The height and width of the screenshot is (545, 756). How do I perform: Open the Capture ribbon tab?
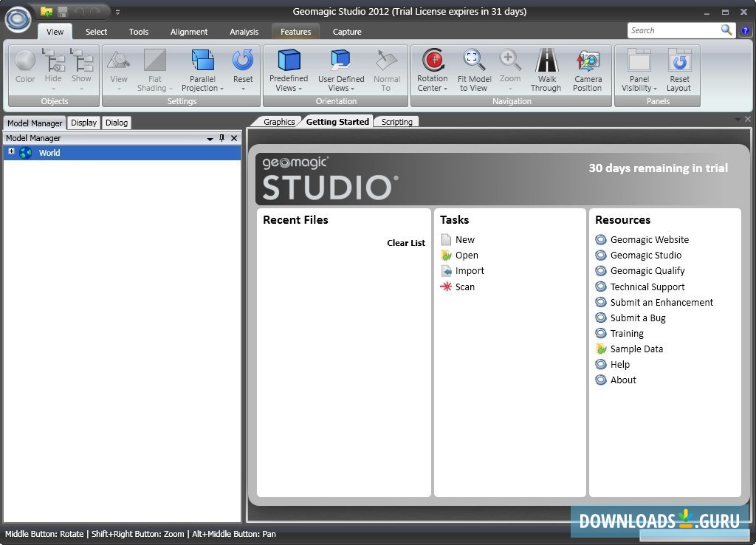347,32
